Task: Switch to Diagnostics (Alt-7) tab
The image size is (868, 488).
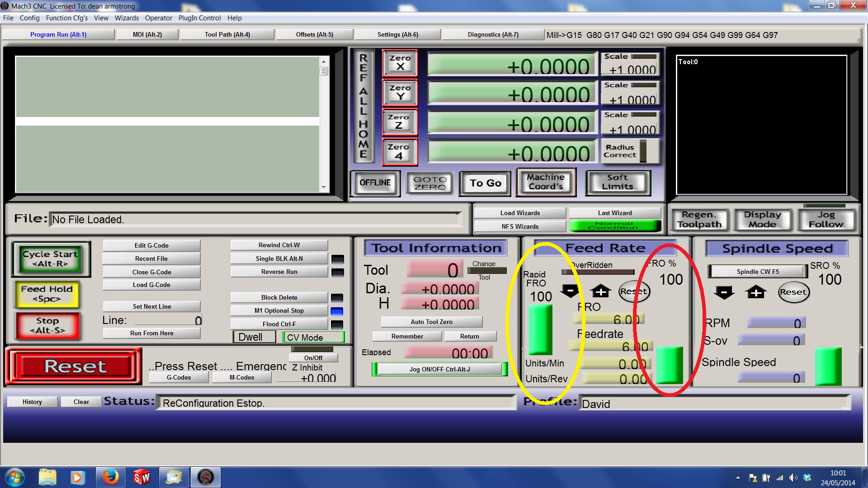Action: tap(493, 34)
